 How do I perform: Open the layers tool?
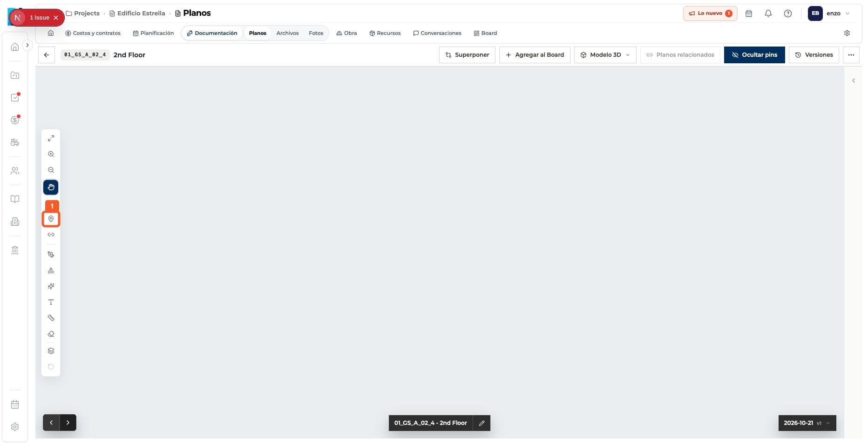51,350
